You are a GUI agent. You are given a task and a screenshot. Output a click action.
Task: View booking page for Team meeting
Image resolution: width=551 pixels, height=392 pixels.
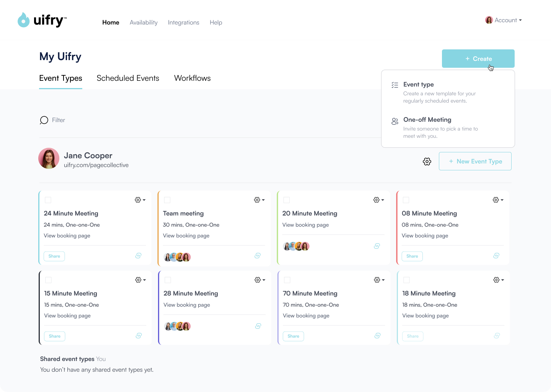coord(186,236)
